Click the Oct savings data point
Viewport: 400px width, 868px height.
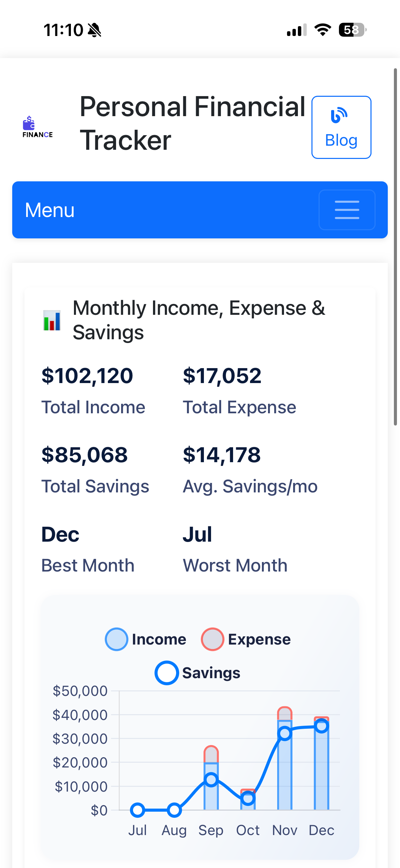(x=248, y=798)
